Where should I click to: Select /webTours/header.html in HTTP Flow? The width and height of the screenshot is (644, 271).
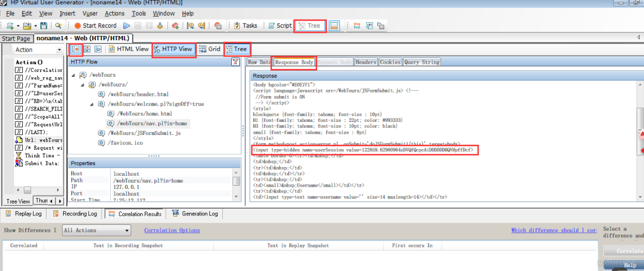138,95
